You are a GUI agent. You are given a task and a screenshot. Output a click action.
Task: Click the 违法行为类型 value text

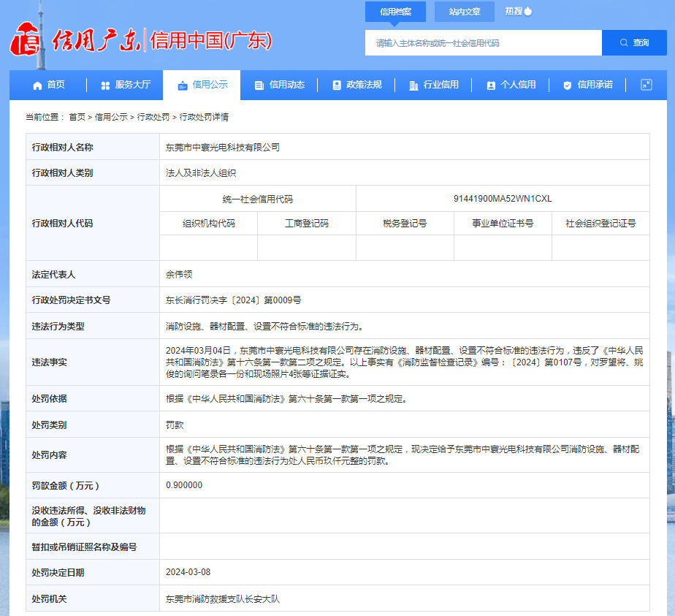(x=266, y=327)
